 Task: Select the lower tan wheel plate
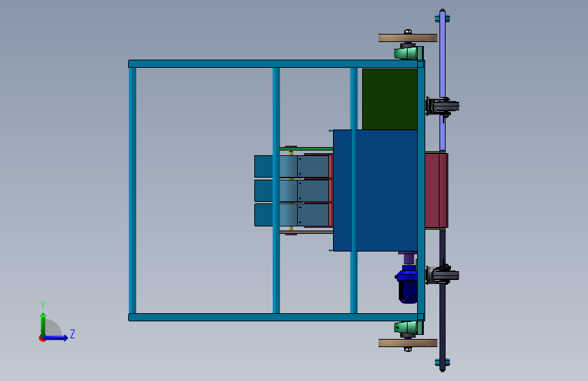[x=408, y=343]
